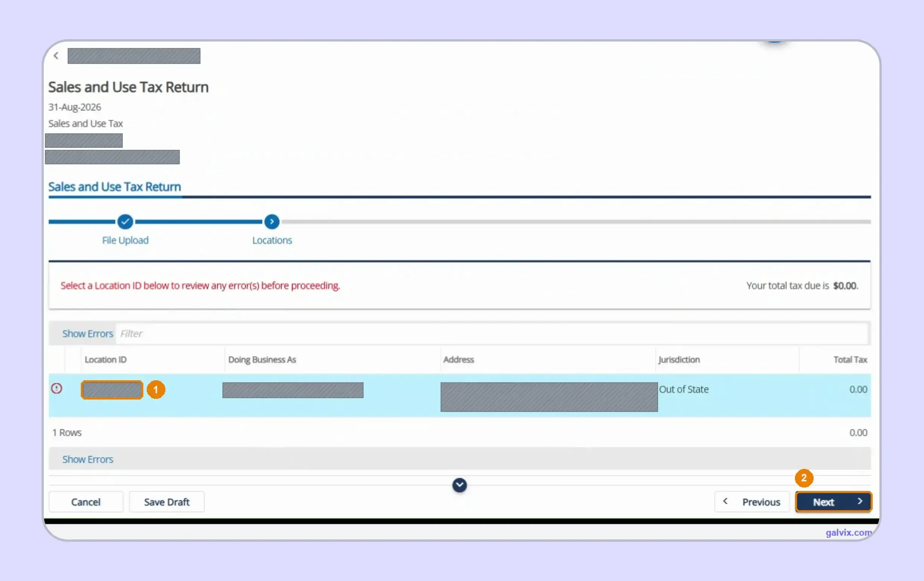Screen dimensions: 924x581
Task: Select the $0.00 total tax due
Action: click(845, 286)
